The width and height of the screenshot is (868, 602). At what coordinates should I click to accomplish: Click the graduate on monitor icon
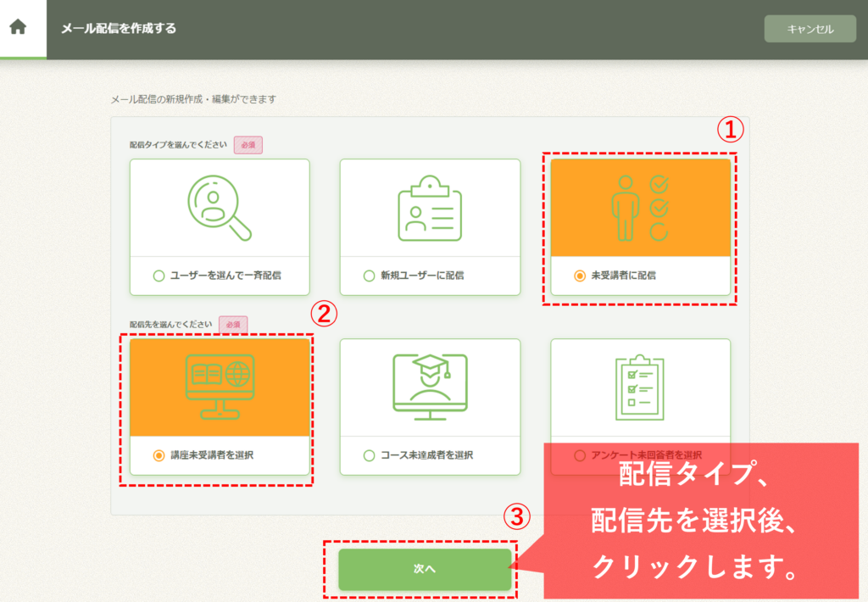[430, 387]
